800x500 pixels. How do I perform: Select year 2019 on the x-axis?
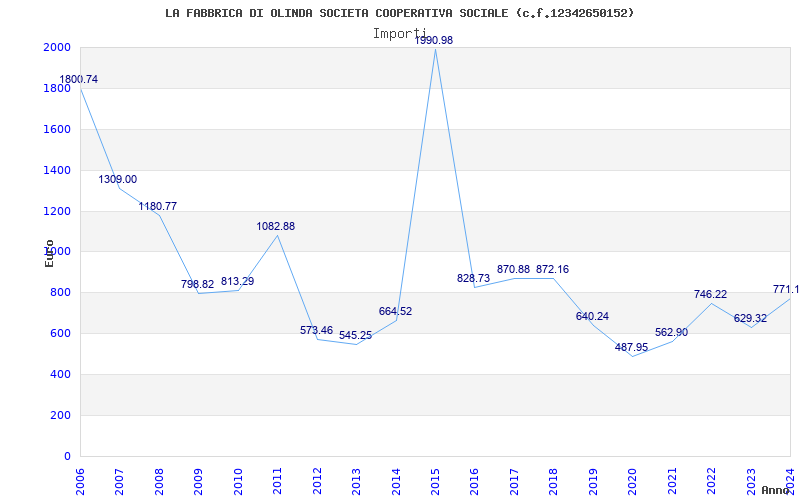click(593, 482)
